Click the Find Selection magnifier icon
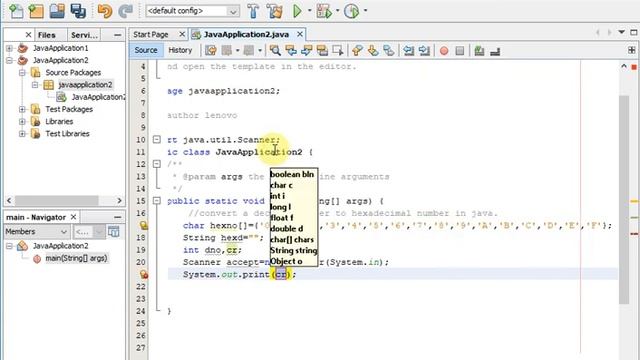640x360 pixels. (x=275, y=51)
